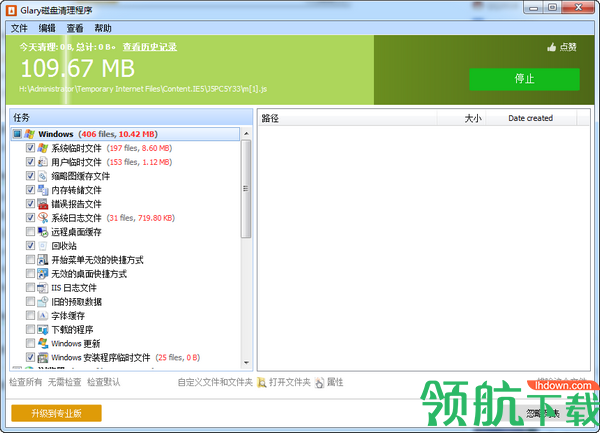The image size is (600, 433).
Task: Click the 无需检查 link
Action: 64,382
